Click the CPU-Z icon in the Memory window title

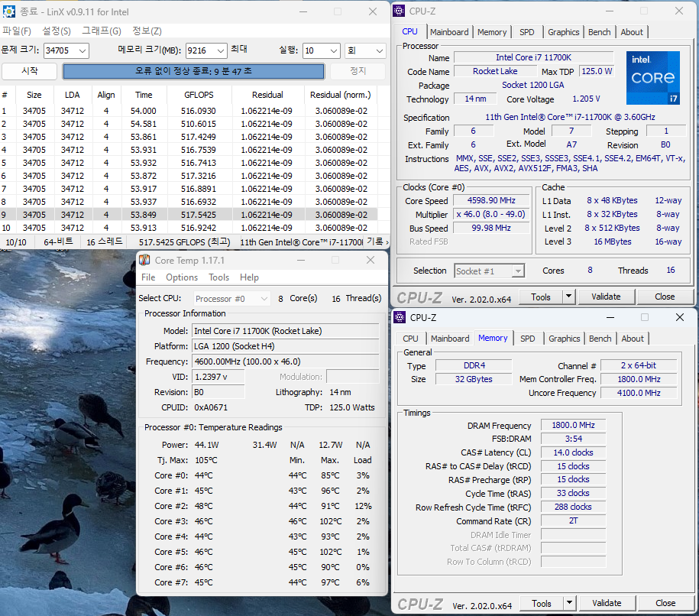point(400,317)
